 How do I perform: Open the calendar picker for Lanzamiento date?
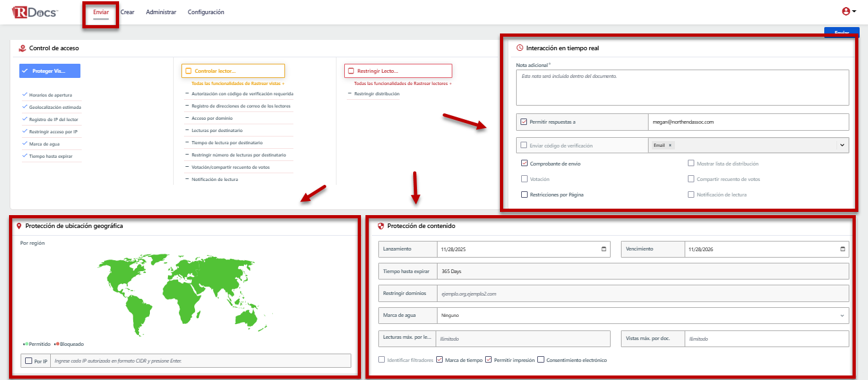[604, 249]
